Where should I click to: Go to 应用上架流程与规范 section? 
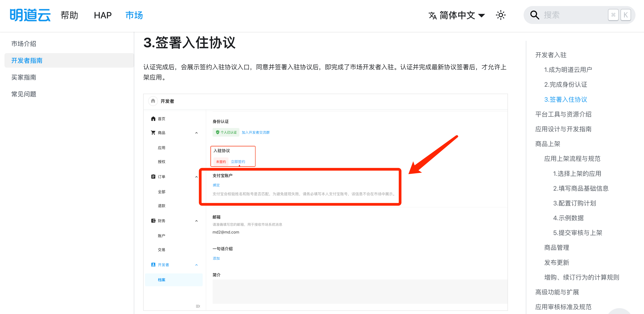572,159
